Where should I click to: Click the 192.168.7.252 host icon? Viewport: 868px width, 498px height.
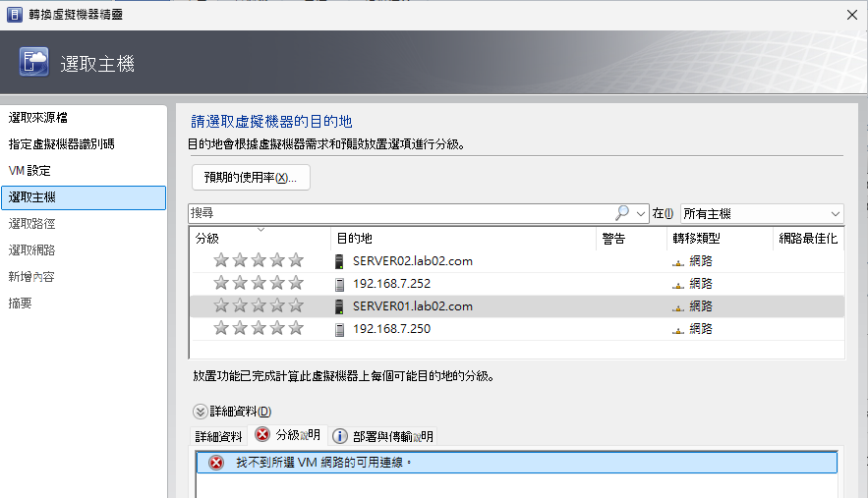click(x=340, y=284)
